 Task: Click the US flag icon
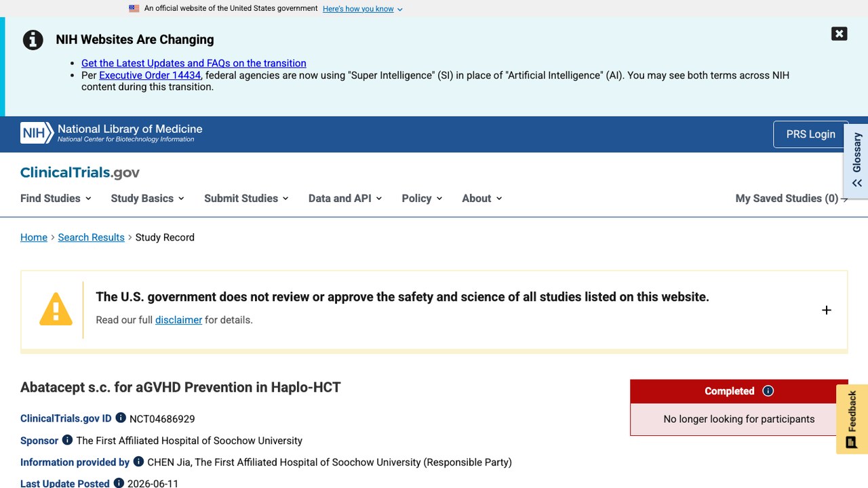pos(134,9)
